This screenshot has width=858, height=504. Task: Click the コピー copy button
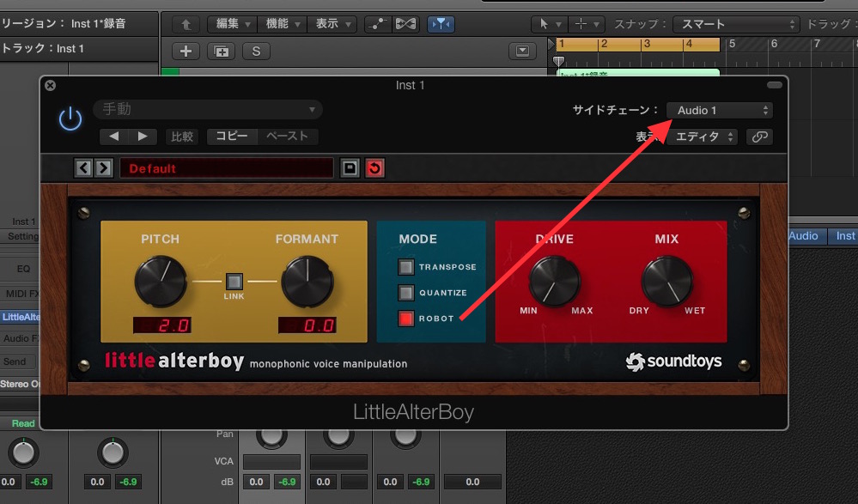point(232,136)
